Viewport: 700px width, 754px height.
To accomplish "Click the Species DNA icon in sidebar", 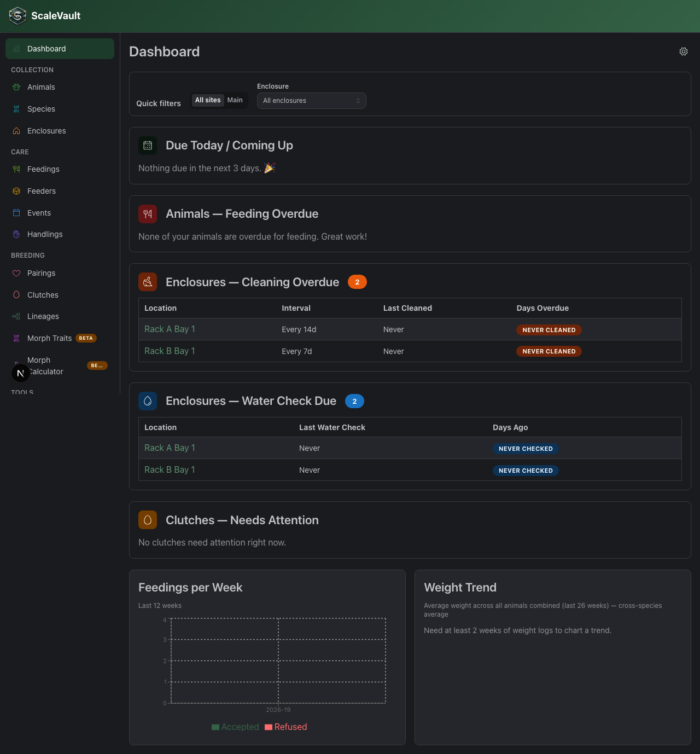I will tap(16, 109).
